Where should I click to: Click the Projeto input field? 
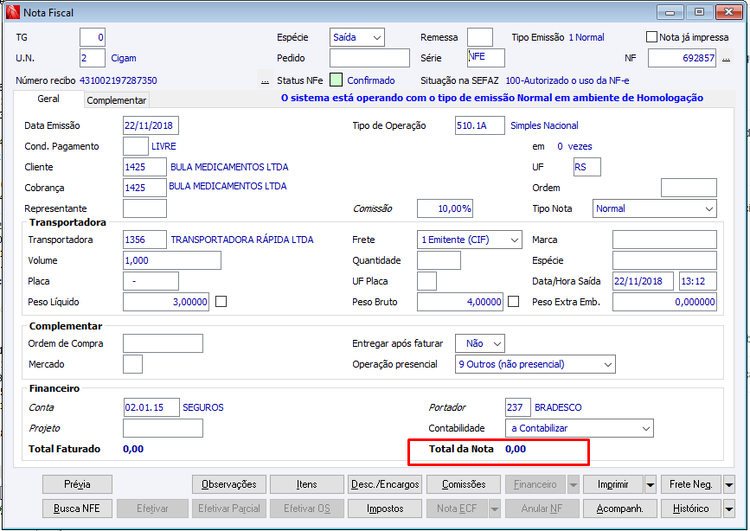click(x=163, y=428)
